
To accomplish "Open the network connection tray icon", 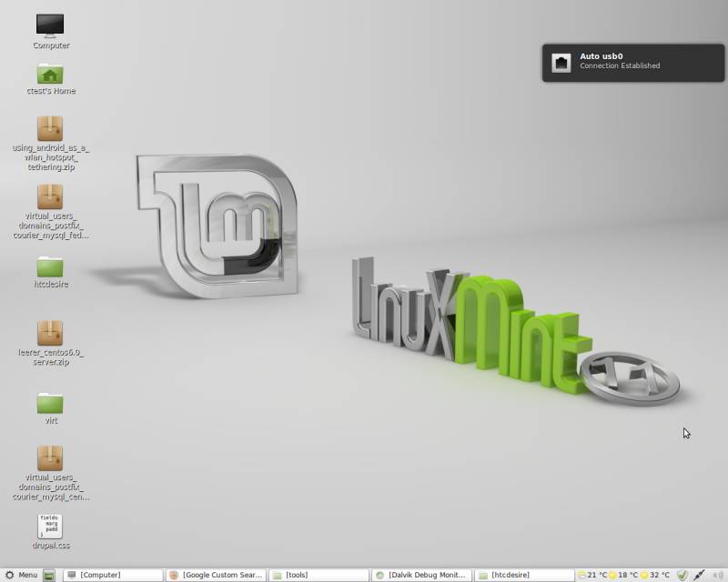I will coord(699,576).
